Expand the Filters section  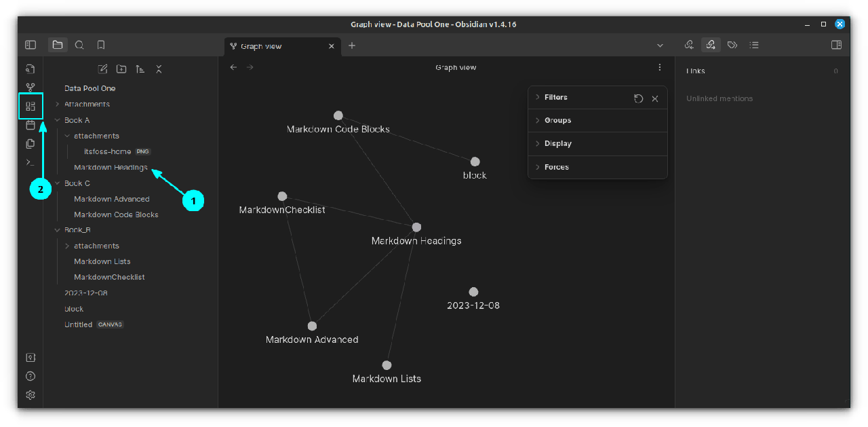pyautogui.click(x=555, y=98)
